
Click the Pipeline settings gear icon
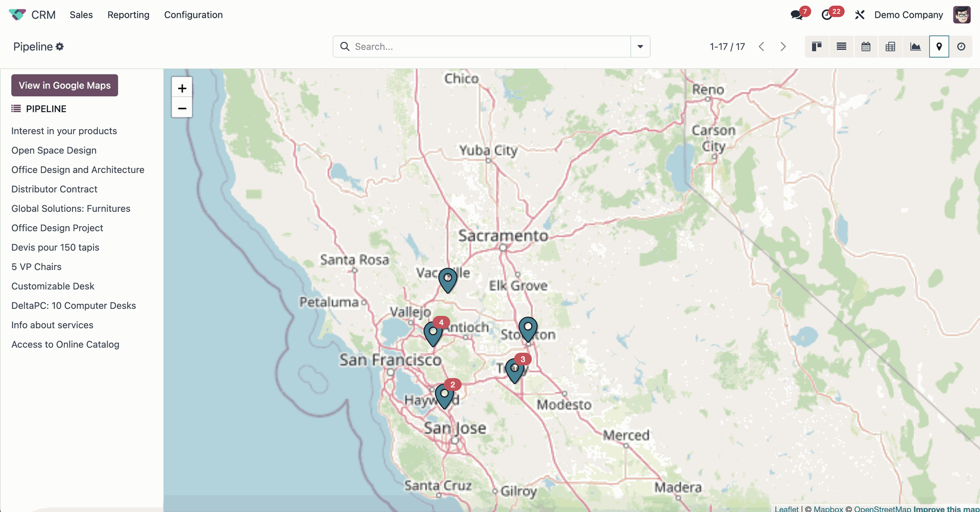pos(60,46)
